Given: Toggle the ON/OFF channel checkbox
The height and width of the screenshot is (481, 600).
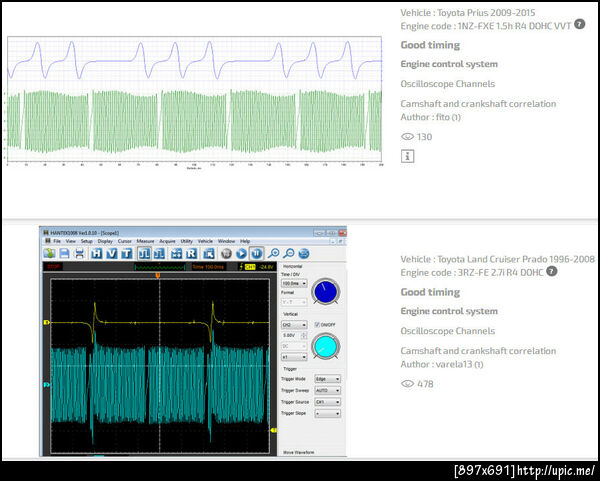Looking at the screenshot, I should 317,324.
